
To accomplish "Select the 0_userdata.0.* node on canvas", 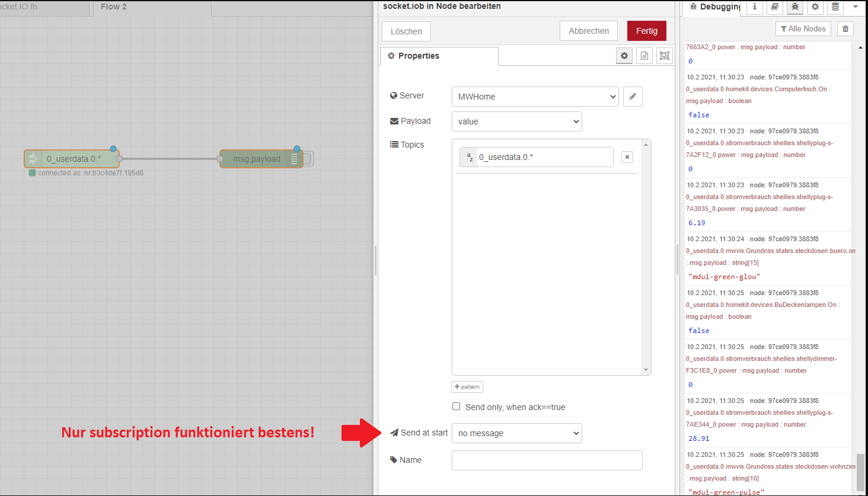I will pos(72,159).
